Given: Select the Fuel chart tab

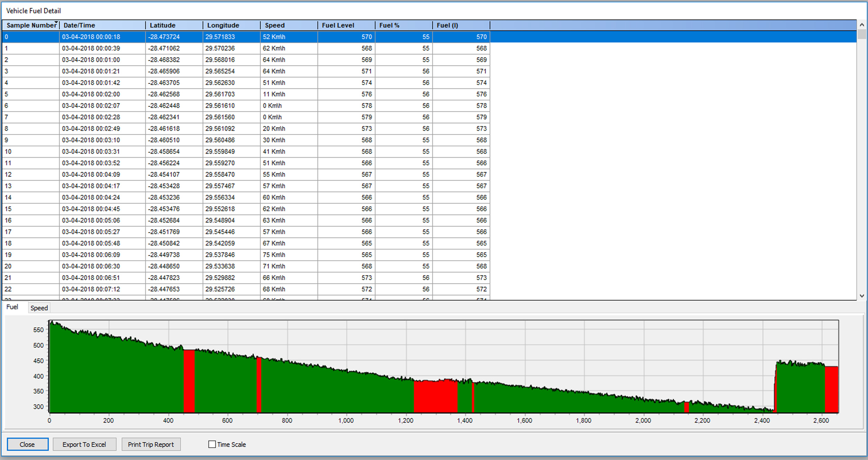Looking at the screenshot, I should click(12, 307).
